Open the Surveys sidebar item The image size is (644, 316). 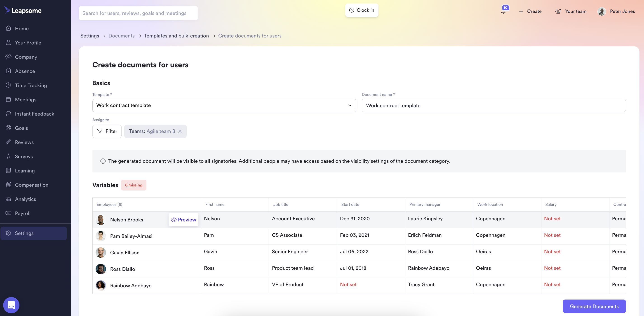coord(24,156)
